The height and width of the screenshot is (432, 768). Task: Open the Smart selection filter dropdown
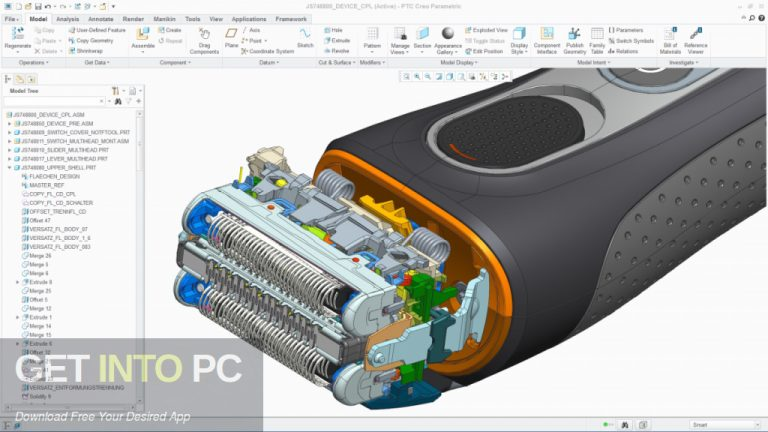tap(723, 425)
